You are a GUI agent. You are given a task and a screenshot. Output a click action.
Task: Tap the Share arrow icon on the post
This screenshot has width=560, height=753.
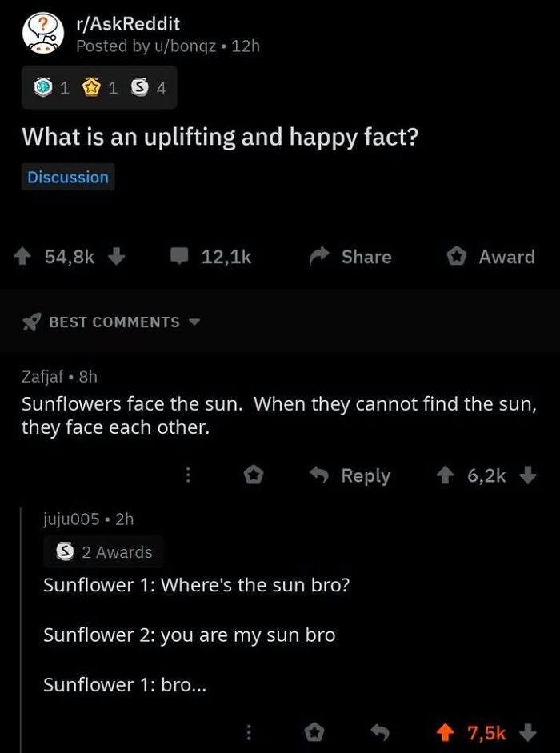(x=317, y=257)
